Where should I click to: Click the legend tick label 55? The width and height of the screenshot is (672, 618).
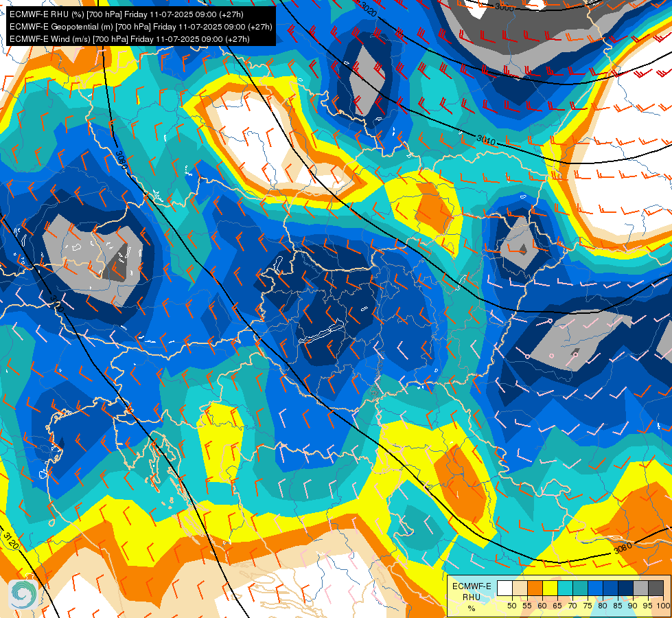point(527,606)
